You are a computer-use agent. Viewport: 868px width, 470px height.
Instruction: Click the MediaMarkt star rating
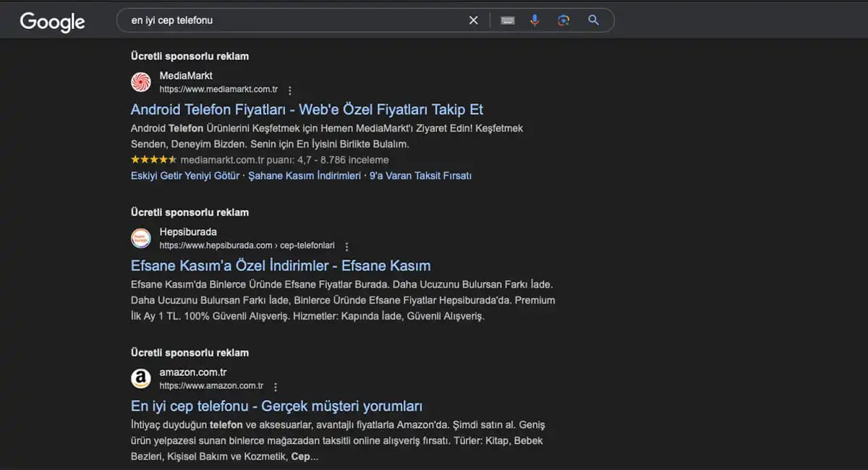pyautogui.click(x=153, y=160)
